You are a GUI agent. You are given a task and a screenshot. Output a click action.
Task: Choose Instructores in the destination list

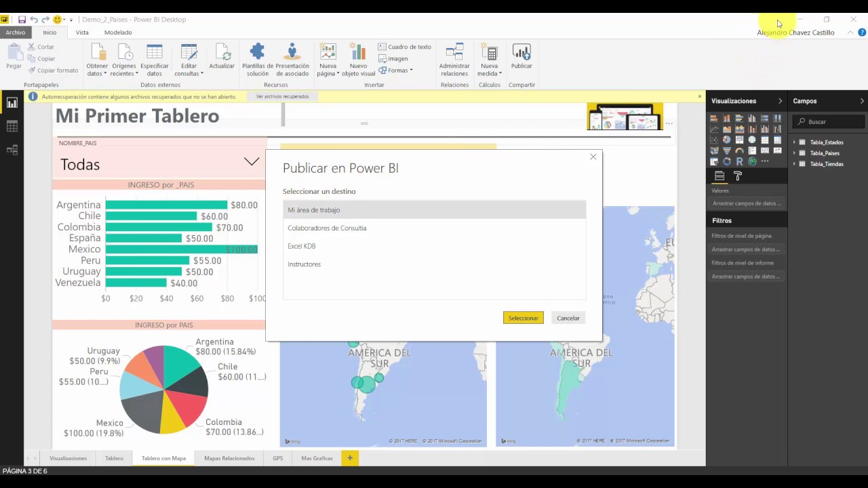(434, 264)
